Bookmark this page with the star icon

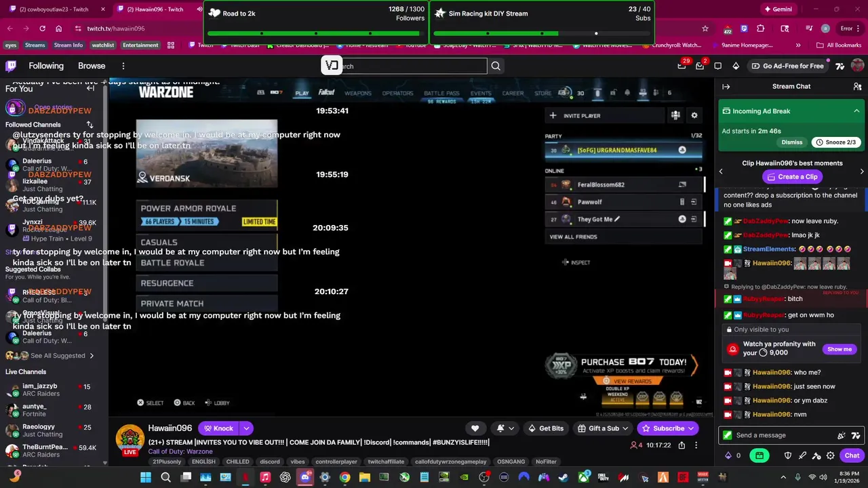click(705, 28)
